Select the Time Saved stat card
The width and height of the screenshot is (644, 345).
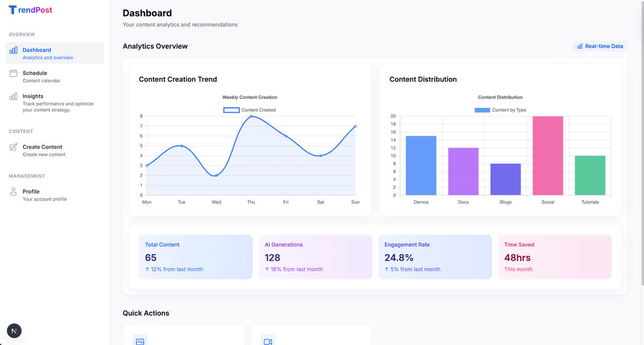554,256
